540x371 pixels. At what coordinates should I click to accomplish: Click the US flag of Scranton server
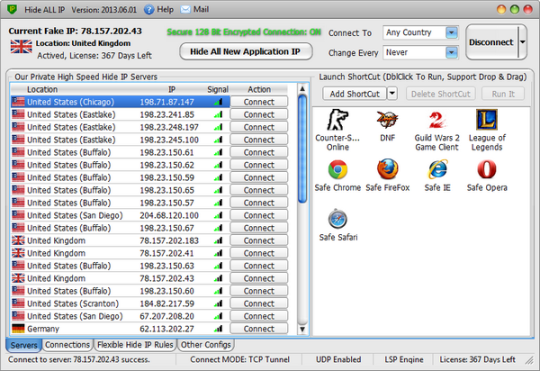18,303
